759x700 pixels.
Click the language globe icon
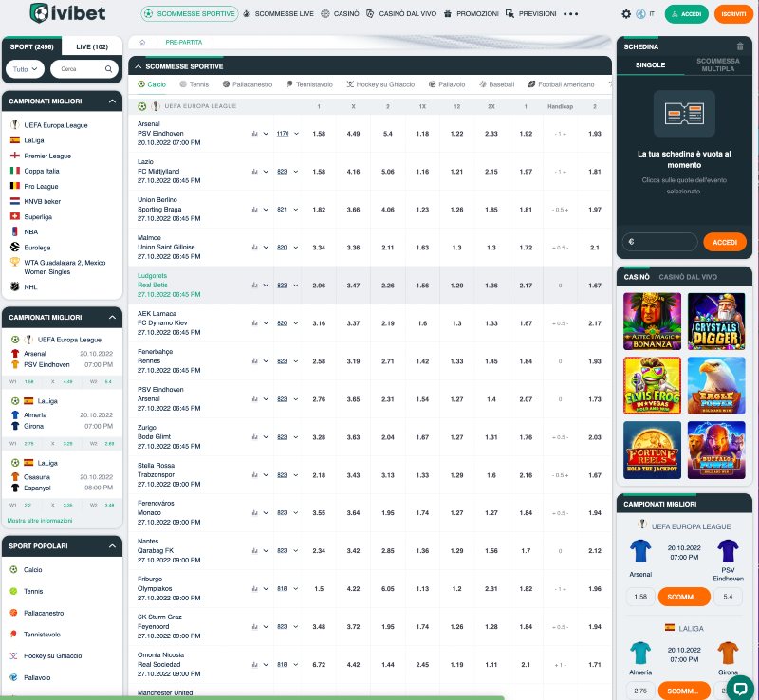point(640,14)
